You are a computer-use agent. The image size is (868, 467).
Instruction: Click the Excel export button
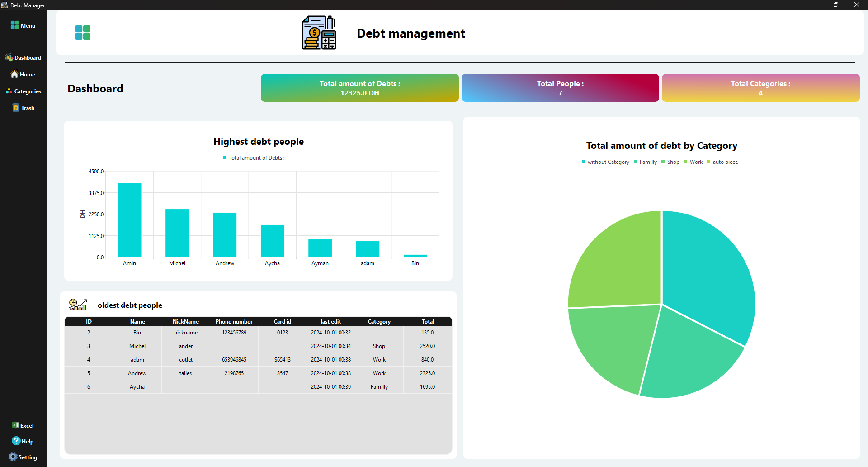23,425
